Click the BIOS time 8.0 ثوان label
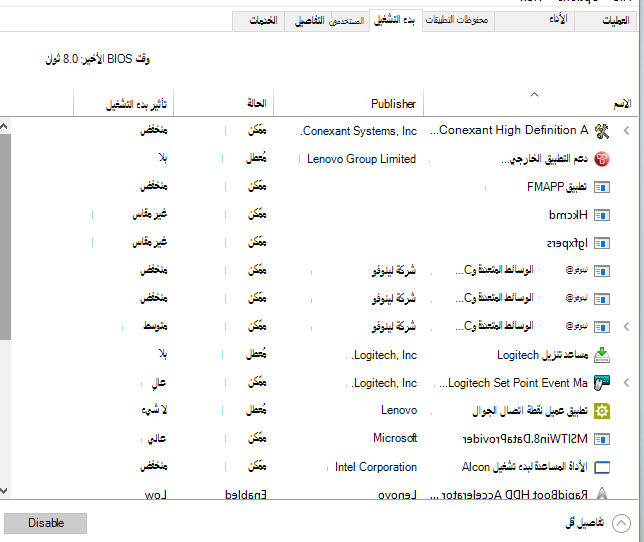The image size is (644, 542). click(97, 59)
